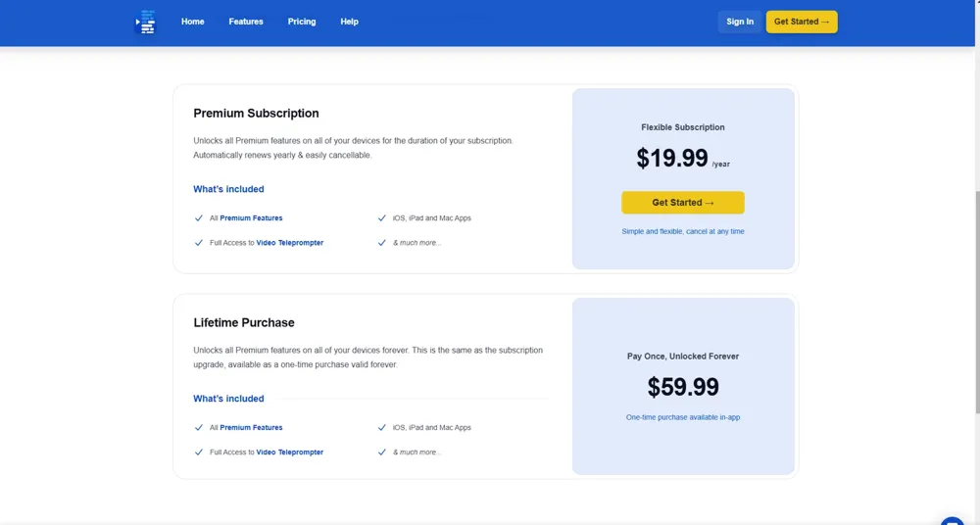This screenshot has width=980, height=525.
Task: Click checkmark beside '& much more...' under Lifetime Purchase
Action: (382, 453)
